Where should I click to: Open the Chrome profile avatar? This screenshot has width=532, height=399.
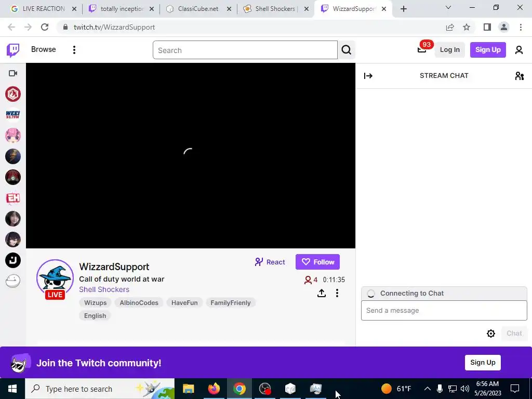504,27
